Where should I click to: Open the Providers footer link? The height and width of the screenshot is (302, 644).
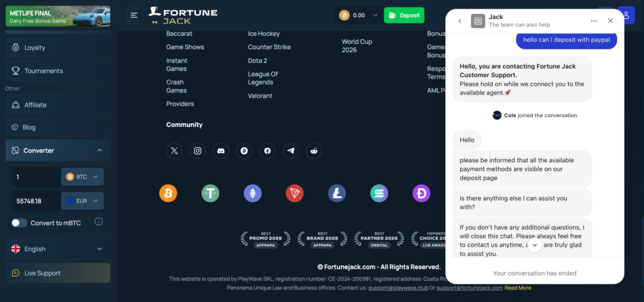[x=180, y=104]
